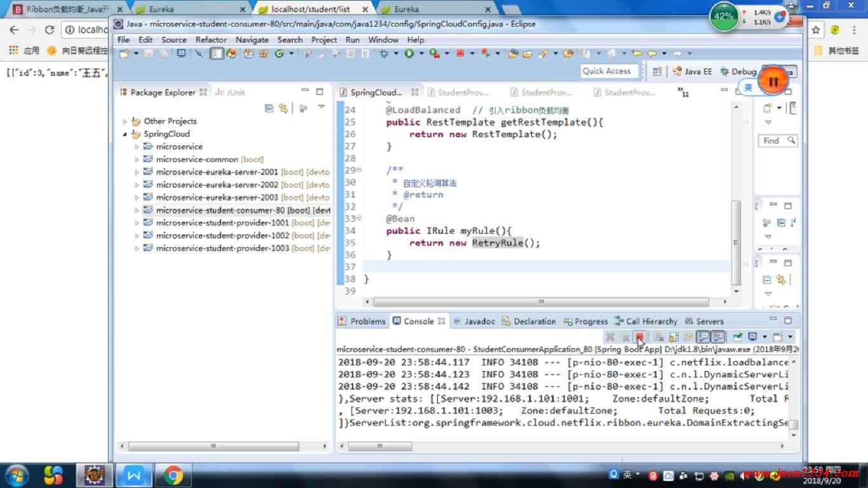Screen dimensions: 868x488
Task: Click Display Selected Console icon
Action: tap(752, 337)
